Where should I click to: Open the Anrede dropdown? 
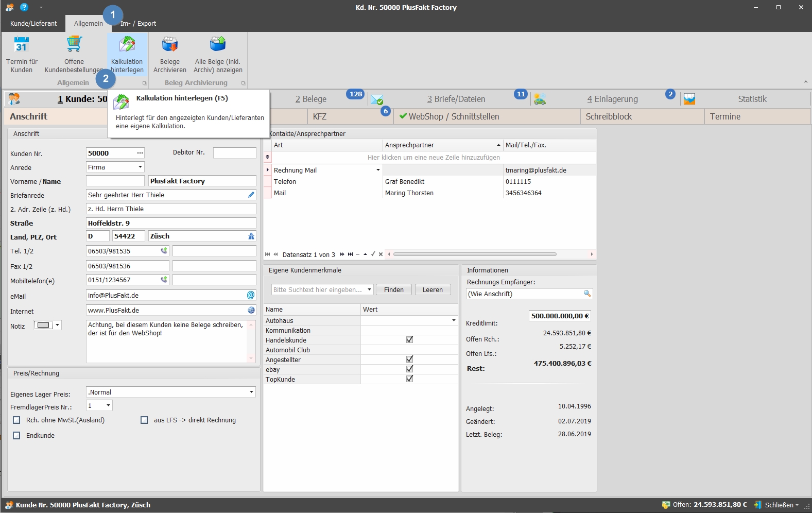(140, 167)
